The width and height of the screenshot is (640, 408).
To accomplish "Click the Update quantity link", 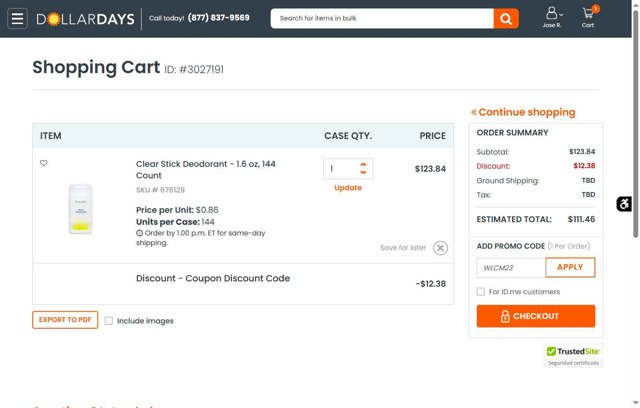I will click(x=348, y=188).
